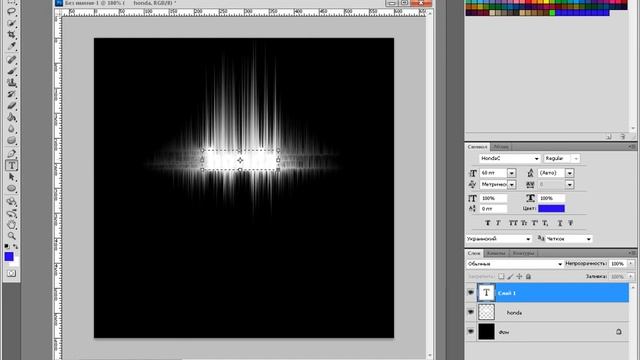Open the Layers panel options menu

click(x=632, y=253)
